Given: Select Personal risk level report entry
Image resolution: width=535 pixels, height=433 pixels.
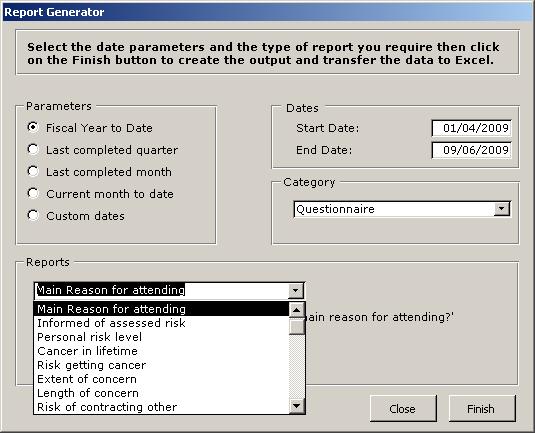Looking at the screenshot, I should point(161,337).
